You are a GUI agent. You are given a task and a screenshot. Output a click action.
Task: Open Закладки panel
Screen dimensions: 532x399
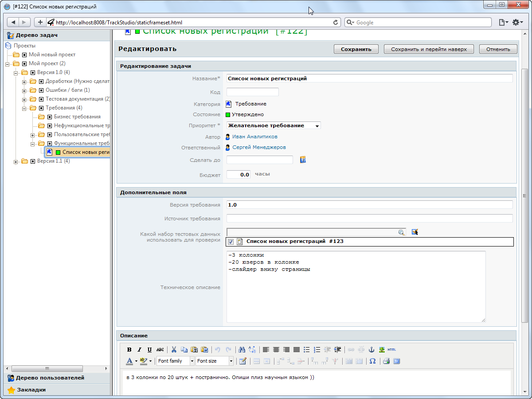[x=57, y=390]
